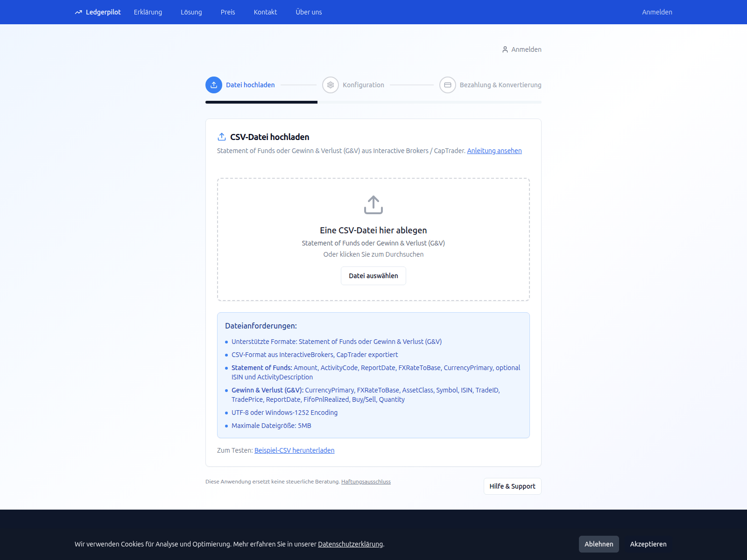
Task: Open the Über uns page
Action: (x=308, y=12)
